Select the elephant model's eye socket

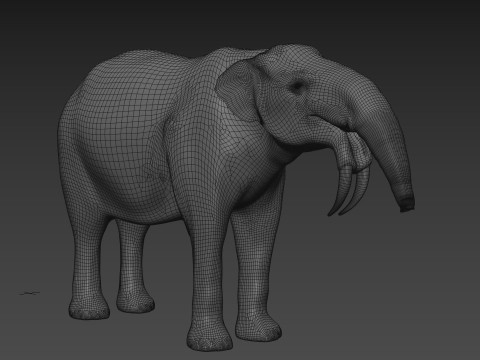tap(298, 87)
